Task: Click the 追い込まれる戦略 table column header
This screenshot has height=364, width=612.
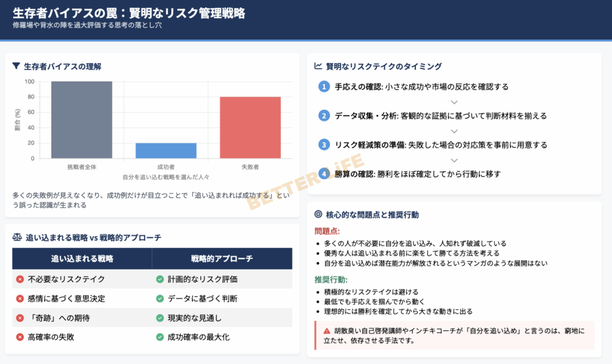Action: [82, 259]
